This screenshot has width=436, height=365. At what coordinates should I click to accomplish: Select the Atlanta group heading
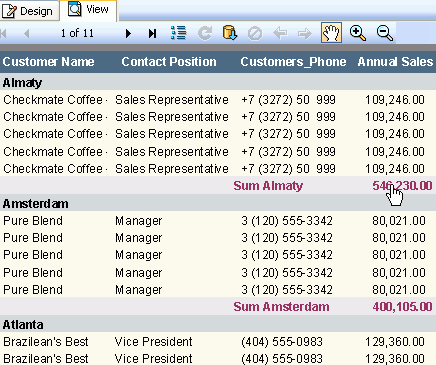(x=23, y=325)
